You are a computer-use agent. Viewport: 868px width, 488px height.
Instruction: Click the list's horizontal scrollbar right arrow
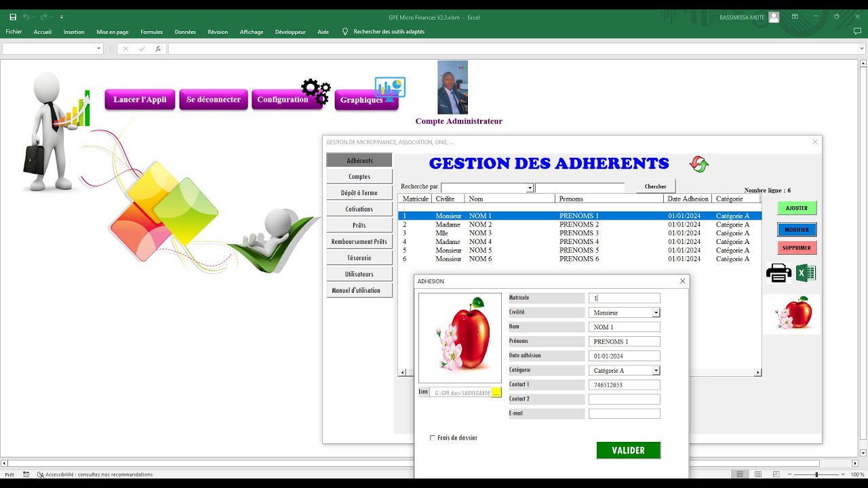[x=758, y=372]
